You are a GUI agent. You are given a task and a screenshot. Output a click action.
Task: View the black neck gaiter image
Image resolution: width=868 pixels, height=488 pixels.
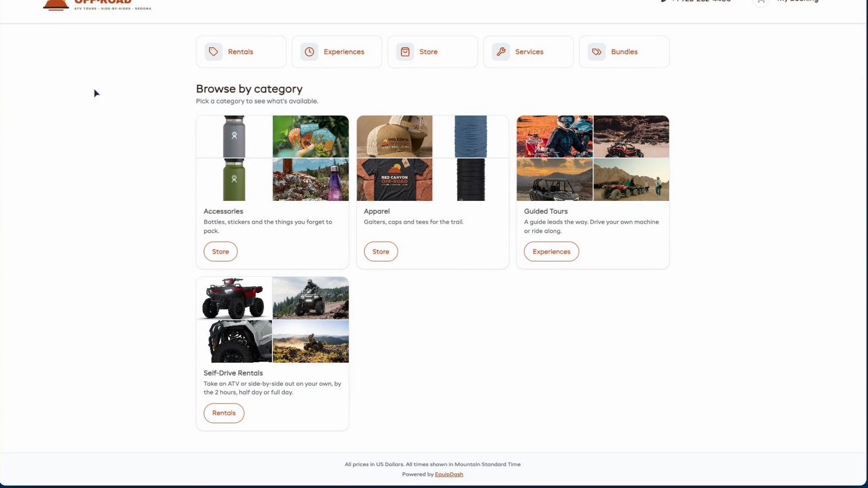coord(471,180)
